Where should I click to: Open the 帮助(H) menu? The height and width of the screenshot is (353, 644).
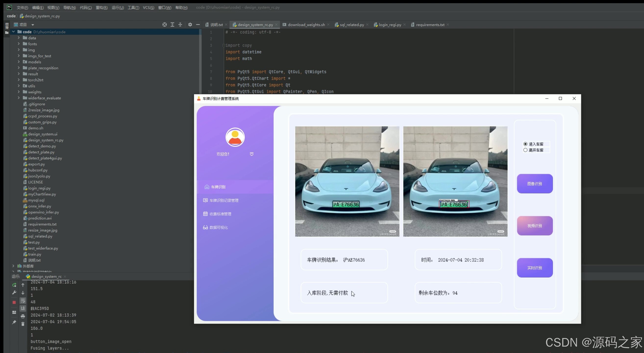[x=181, y=8]
